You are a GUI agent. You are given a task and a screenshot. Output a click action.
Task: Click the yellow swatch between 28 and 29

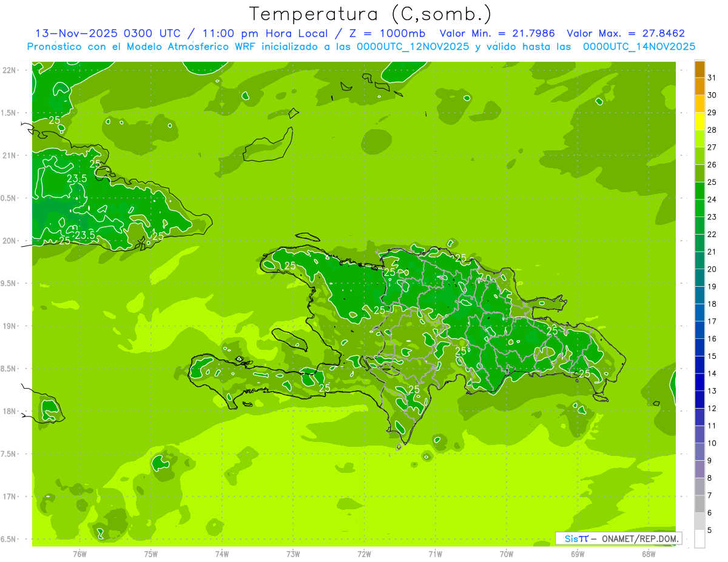[699, 122]
